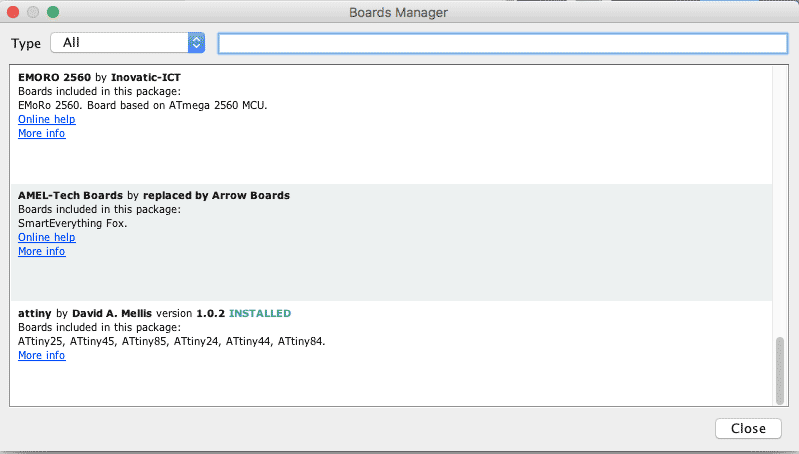This screenshot has height=454, width=799.
Task: Click the Boards Manager window title
Action: [x=398, y=13]
